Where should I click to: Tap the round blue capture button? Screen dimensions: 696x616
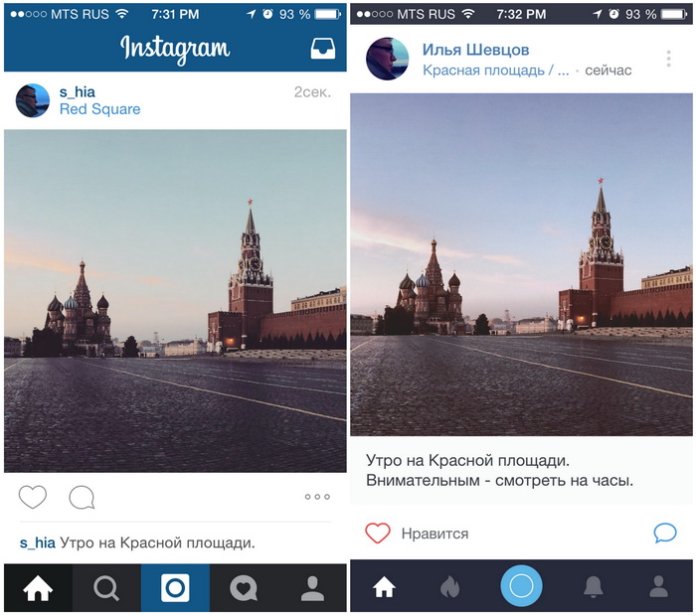(x=521, y=585)
